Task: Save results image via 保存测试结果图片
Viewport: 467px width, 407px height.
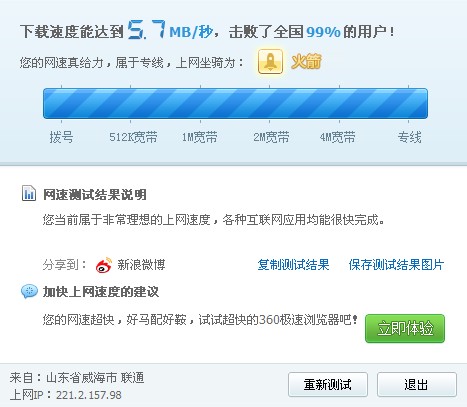Action: 396,265
